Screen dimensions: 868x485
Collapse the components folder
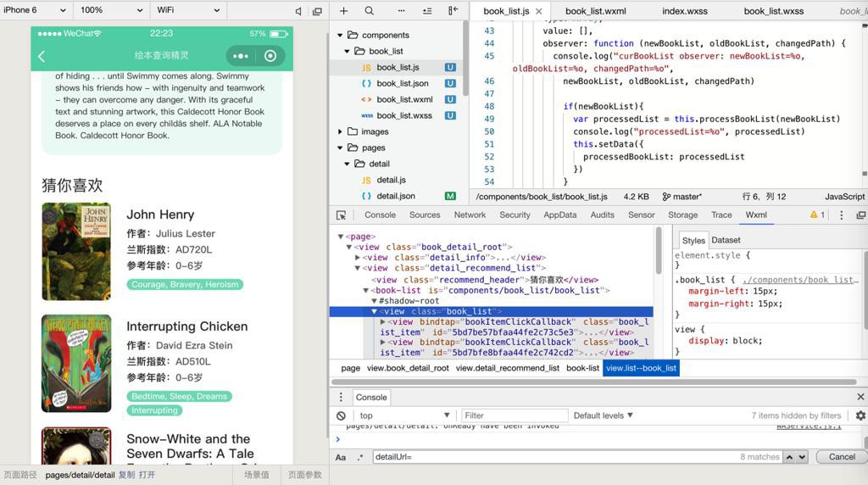(340, 35)
